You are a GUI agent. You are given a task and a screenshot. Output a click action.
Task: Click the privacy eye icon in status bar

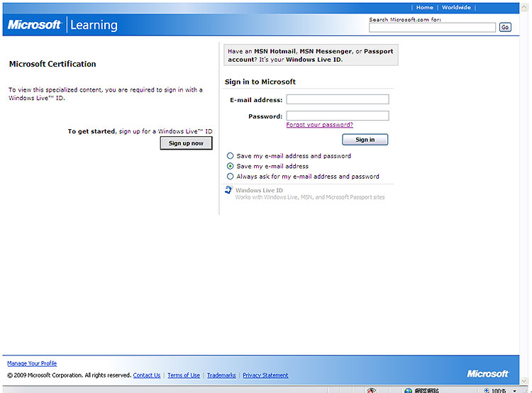coord(372,390)
